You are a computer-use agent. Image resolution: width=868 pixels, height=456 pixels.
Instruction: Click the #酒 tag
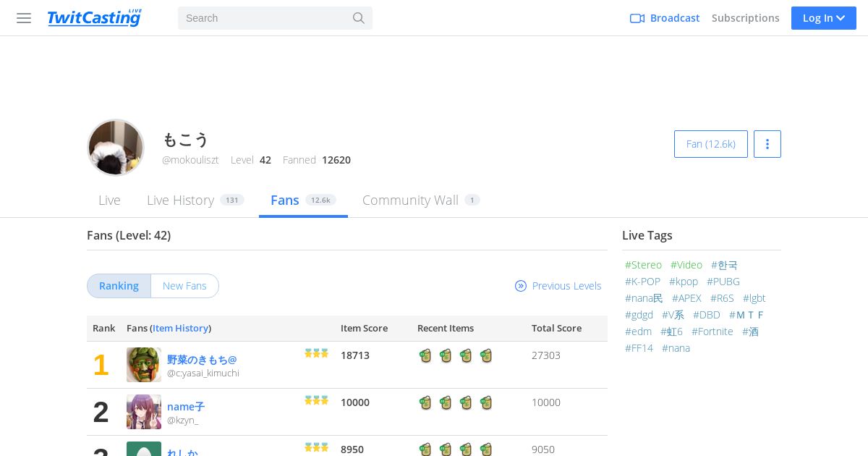[x=750, y=332]
